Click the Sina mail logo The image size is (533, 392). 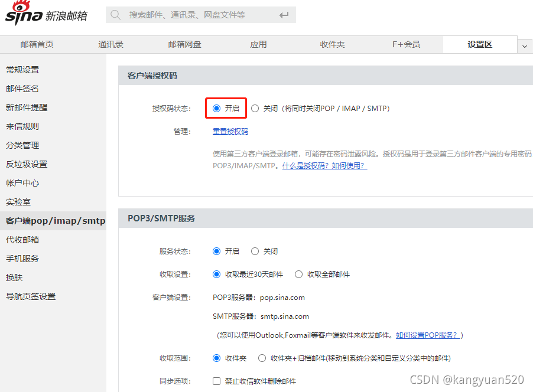46,13
